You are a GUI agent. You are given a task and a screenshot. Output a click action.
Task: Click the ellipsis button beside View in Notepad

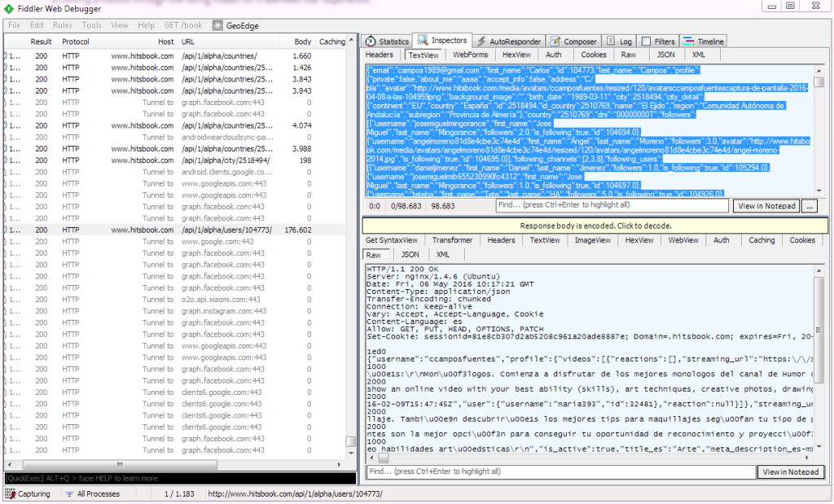[x=810, y=206]
